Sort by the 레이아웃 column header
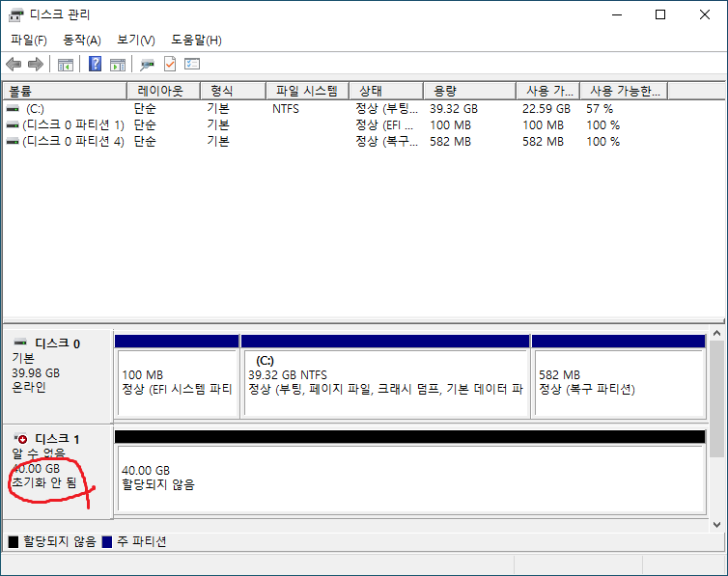Image resolution: width=728 pixels, height=576 pixels. pyautogui.click(x=164, y=91)
